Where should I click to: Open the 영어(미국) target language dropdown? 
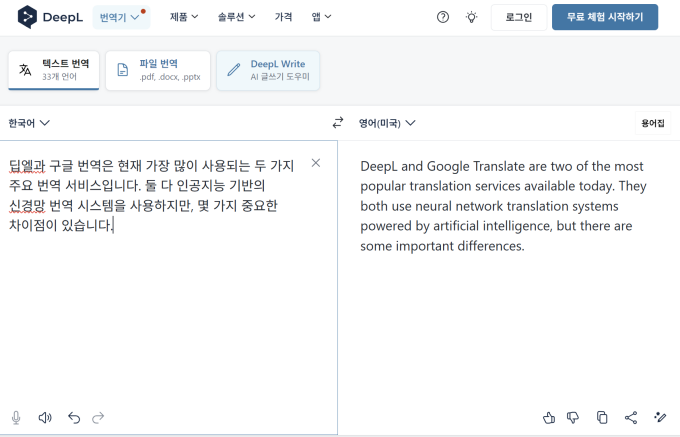click(x=387, y=123)
